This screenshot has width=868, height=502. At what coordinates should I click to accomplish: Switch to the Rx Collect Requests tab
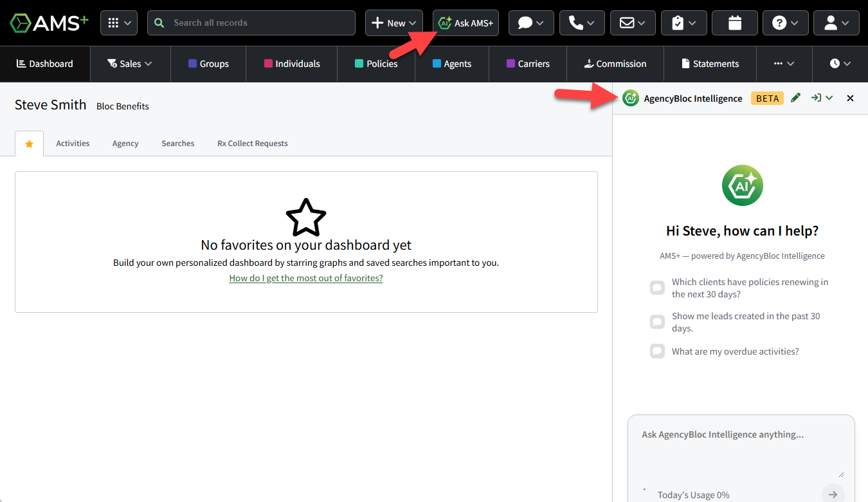point(253,144)
